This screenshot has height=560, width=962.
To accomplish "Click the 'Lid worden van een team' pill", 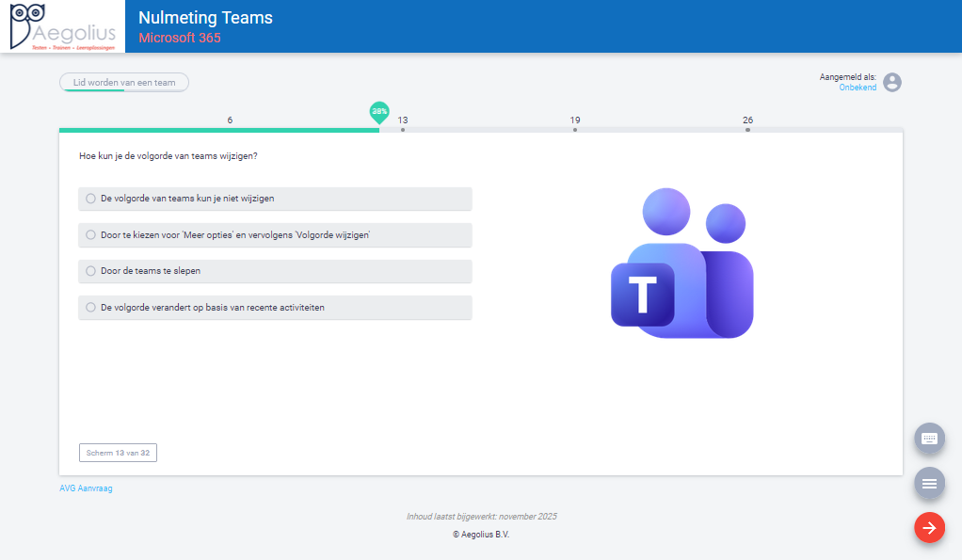I will 124,83.
